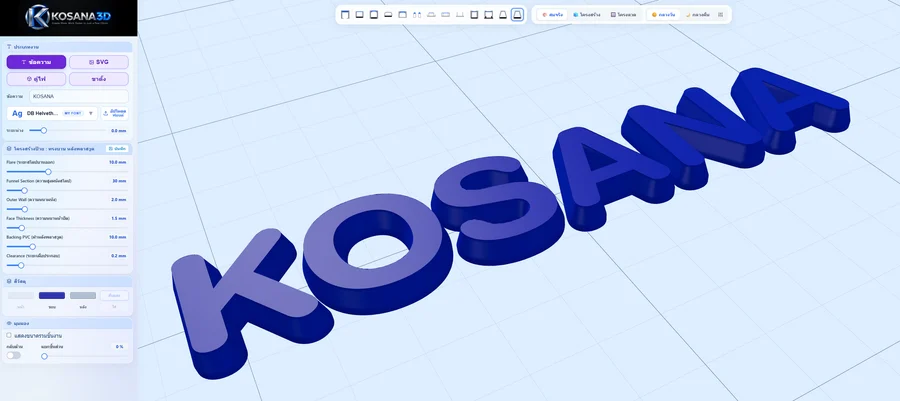Choose the window-style box profile with header line
This screenshot has height=401, width=900.
click(402, 15)
